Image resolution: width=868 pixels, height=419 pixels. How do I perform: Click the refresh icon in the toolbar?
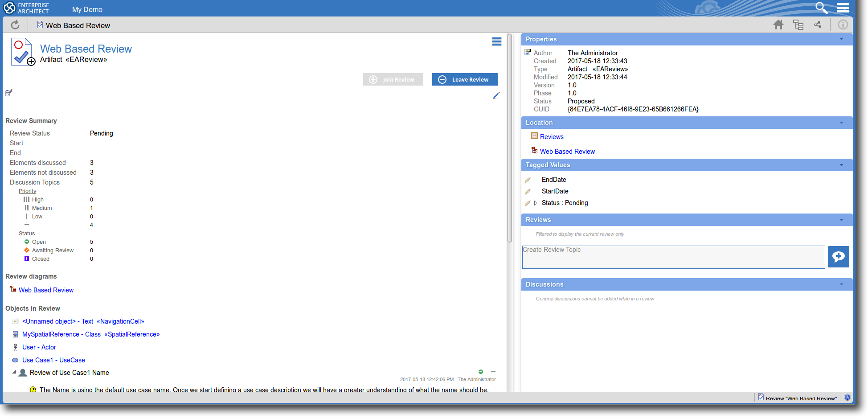(15, 25)
